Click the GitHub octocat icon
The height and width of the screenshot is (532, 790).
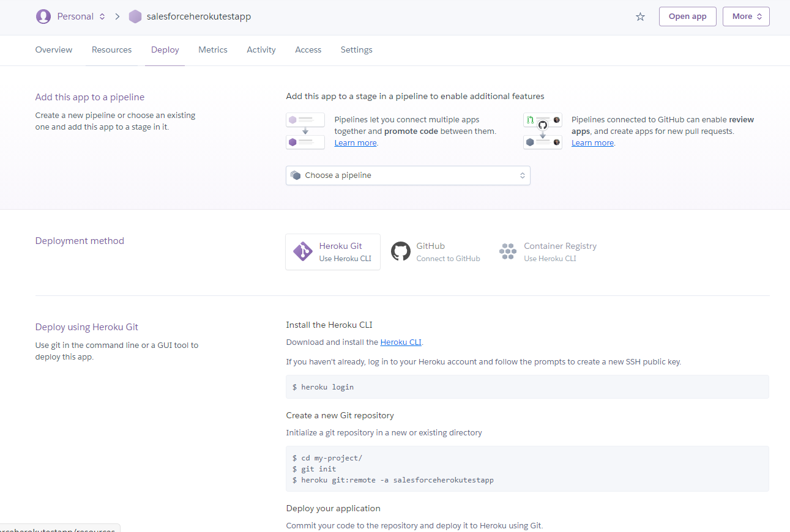point(401,251)
